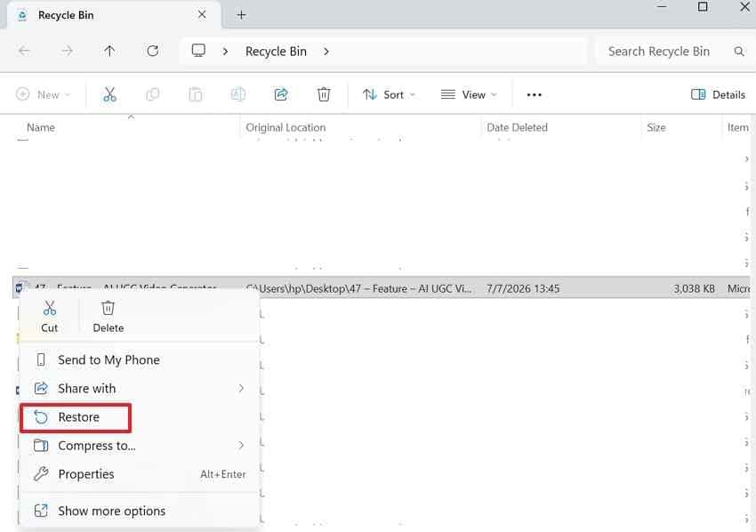Click Recycle Bin in the address breadcrumb

(276, 52)
